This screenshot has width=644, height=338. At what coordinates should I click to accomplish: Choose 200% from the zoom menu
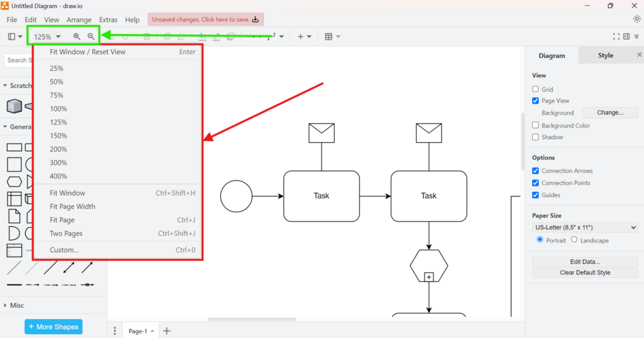pos(58,149)
